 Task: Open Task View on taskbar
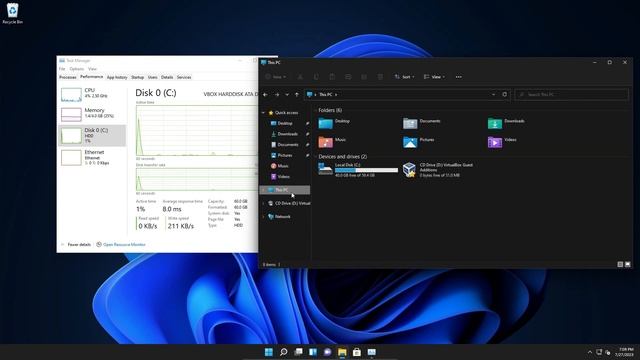pyautogui.click(x=298, y=352)
